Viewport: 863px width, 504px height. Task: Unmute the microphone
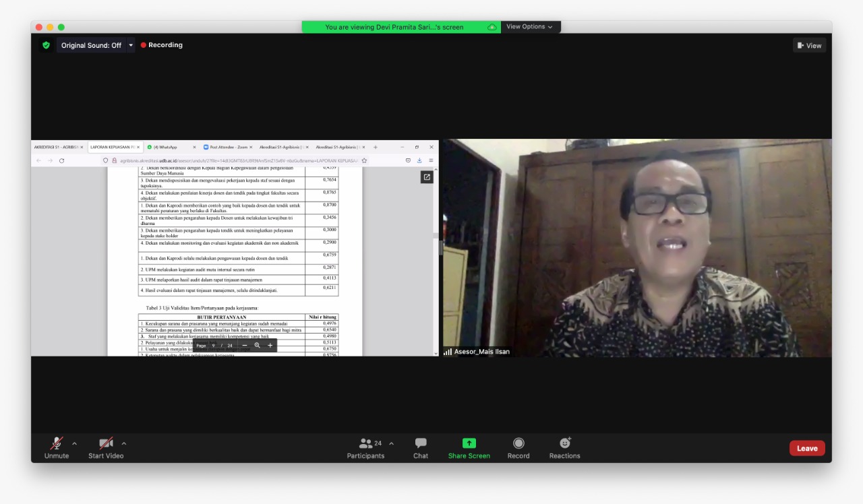pos(57,447)
